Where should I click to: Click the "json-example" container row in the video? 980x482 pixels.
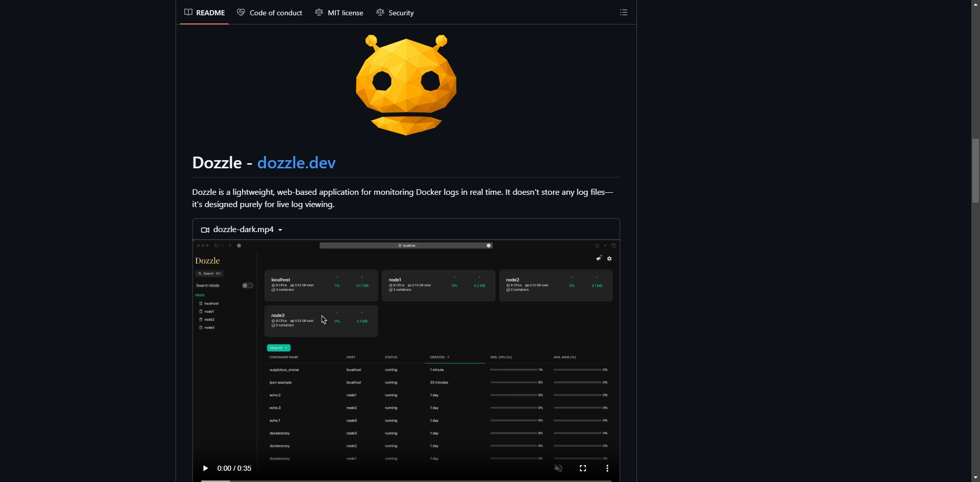(439, 383)
